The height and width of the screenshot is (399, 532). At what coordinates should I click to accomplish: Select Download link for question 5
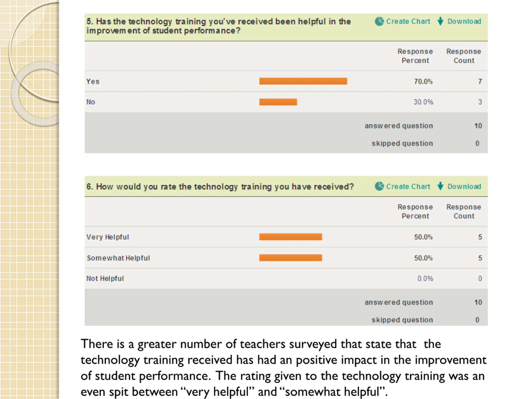click(x=464, y=21)
